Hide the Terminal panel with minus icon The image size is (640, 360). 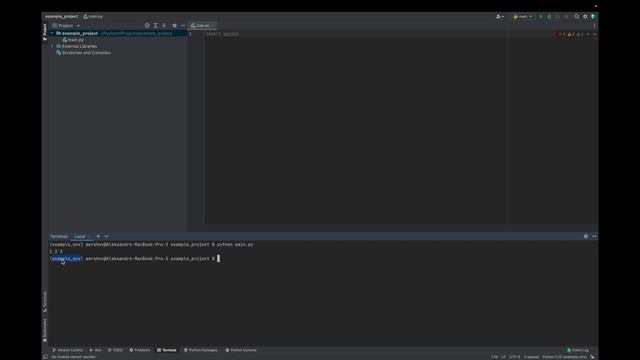tap(594, 236)
